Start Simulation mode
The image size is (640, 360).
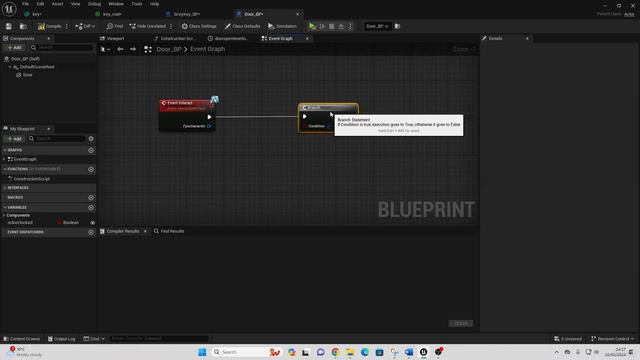coord(282,26)
